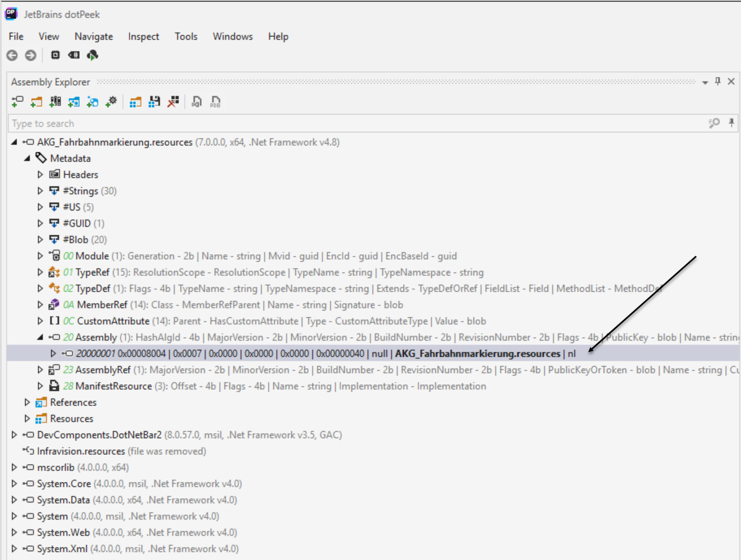Viewport: 741px width, 560px height.
Task: Go forward with the navigate forward arrow
Action: [31, 55]
